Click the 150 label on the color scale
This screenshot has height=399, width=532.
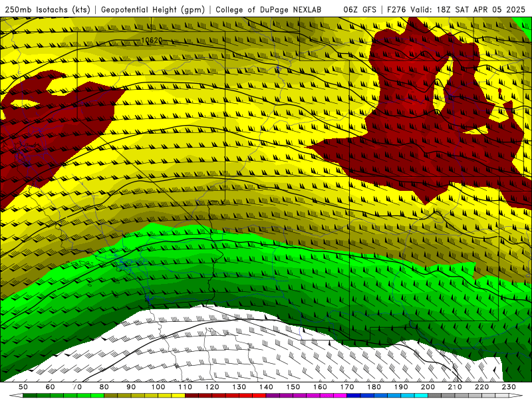tap(293, 387)
